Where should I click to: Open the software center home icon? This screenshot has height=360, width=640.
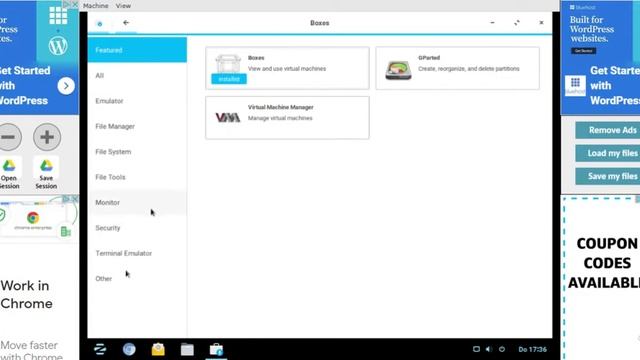[x=100, y=24]
